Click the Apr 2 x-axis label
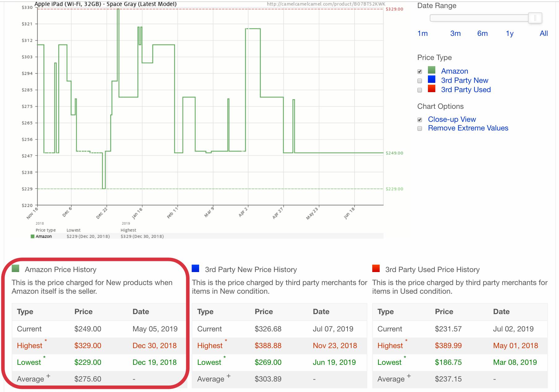The height and width of the screenshot is (392, 559). pos(243,213)
